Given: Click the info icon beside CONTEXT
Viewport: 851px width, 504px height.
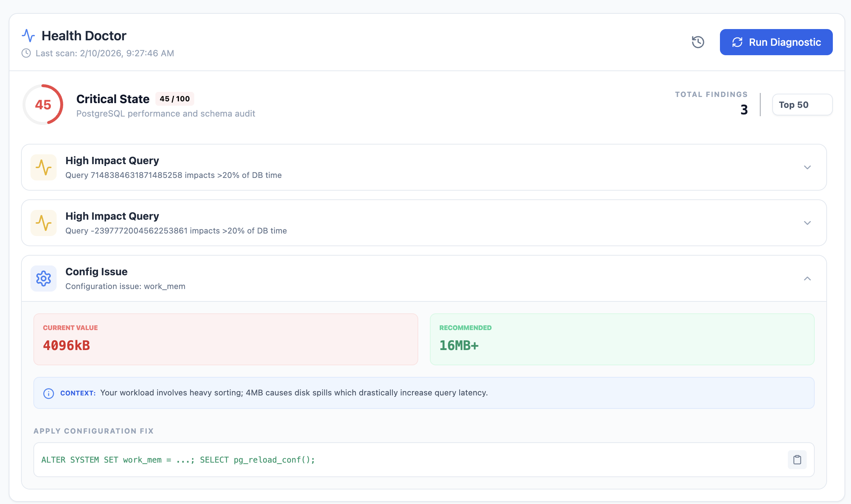Looking at the screenshot, I should pyautogui.click(x=49, y=393).
